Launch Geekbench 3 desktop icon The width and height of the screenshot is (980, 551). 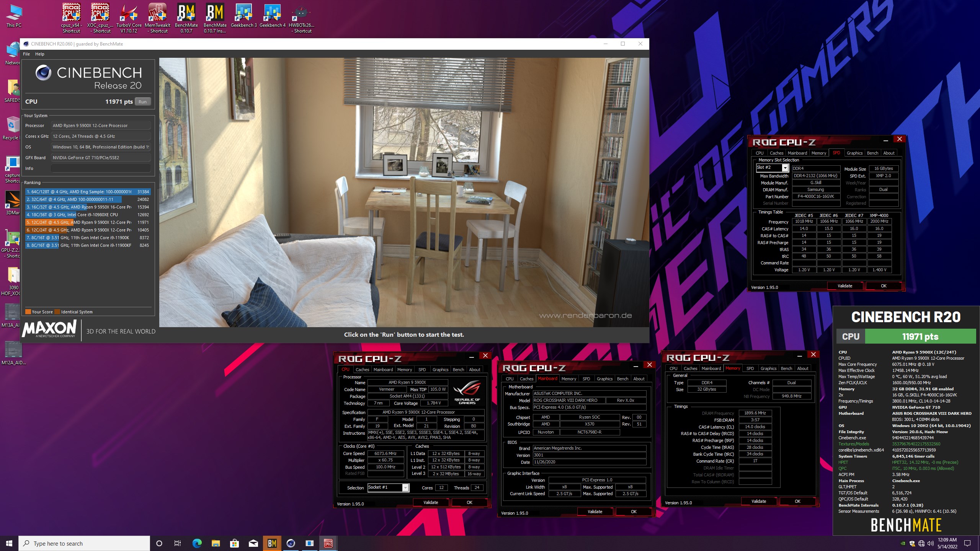click(243, 15)
